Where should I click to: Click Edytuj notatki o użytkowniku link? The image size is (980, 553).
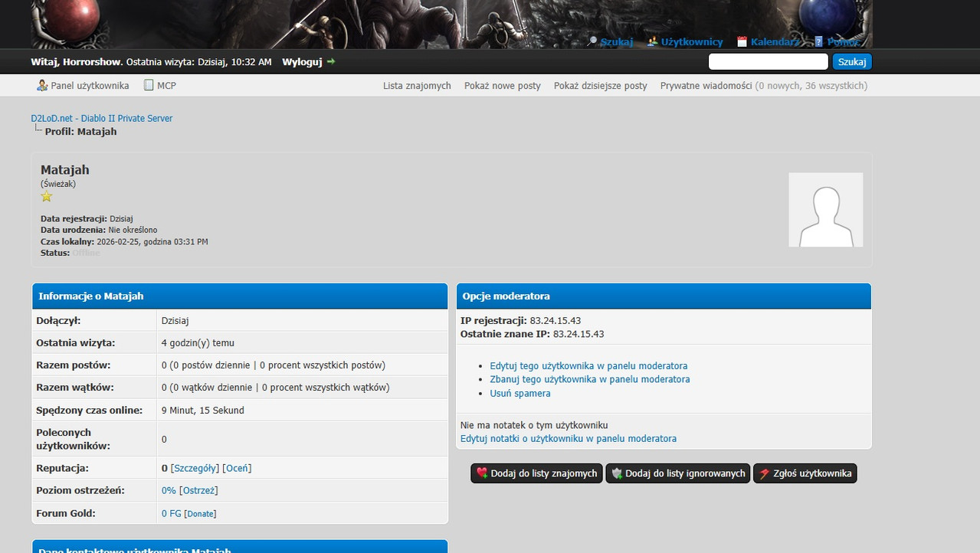pyautogui.click(x=569, y=439)
